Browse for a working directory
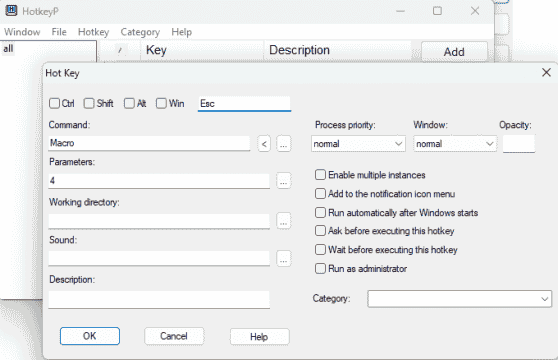Screen dimensions: 558x360 click(x=284, y=221)
